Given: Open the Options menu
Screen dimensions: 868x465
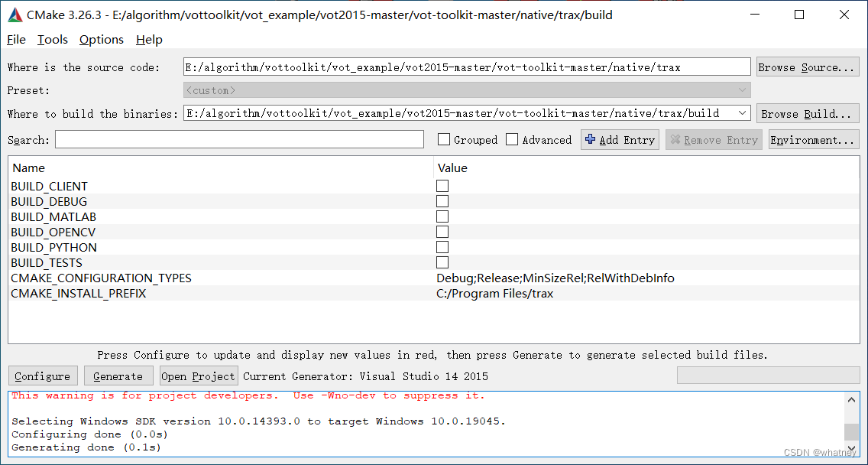Looking at the screenshot, I should coord(102,39).
